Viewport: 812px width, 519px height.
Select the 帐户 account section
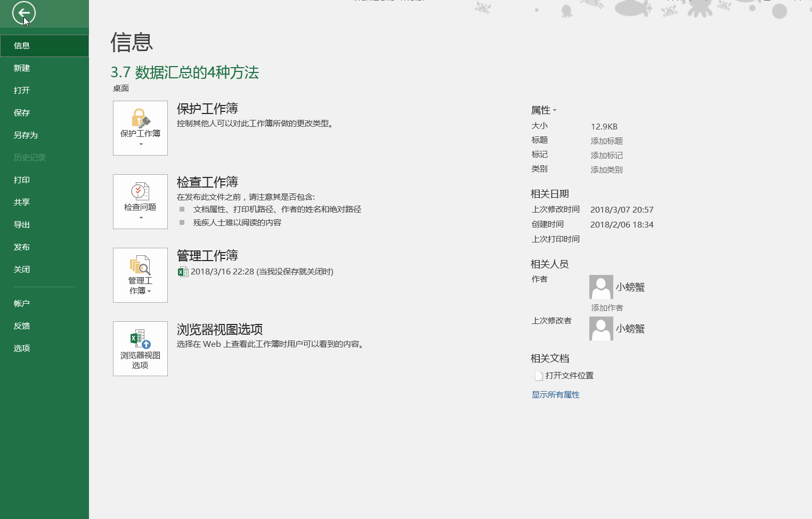21,303
